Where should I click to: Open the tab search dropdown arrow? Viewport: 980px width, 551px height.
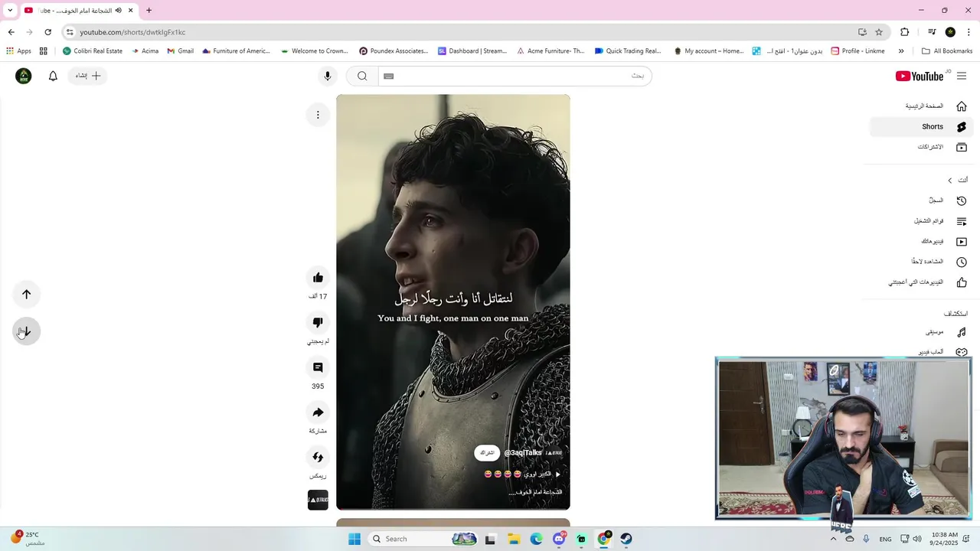pos(9,11)
